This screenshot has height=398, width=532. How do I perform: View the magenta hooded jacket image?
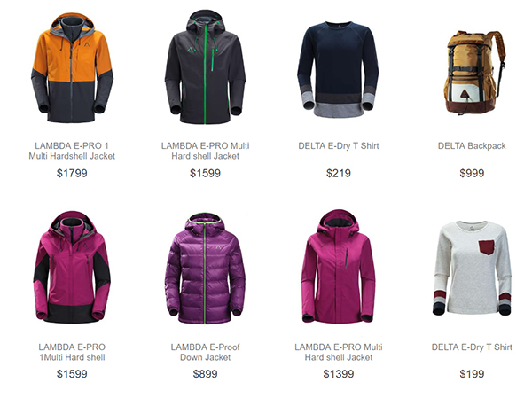(x=339, y=266)
